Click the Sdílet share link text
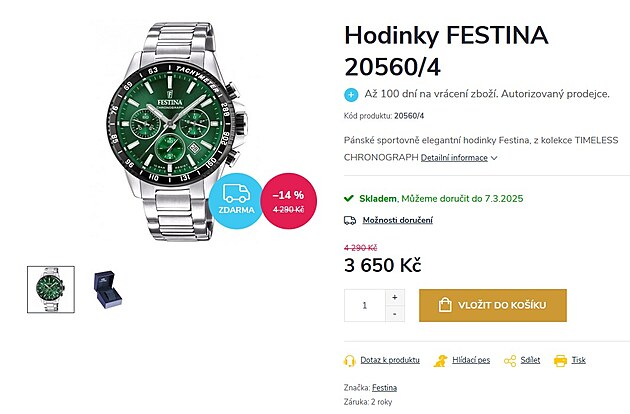Image resolution: width=630 pixels, height=414 pixels. pyautogui.click(x=530, y=360)
